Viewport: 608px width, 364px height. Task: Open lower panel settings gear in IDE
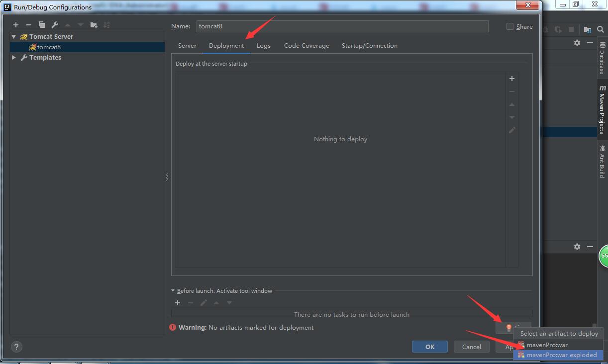(x=577, y=247)
